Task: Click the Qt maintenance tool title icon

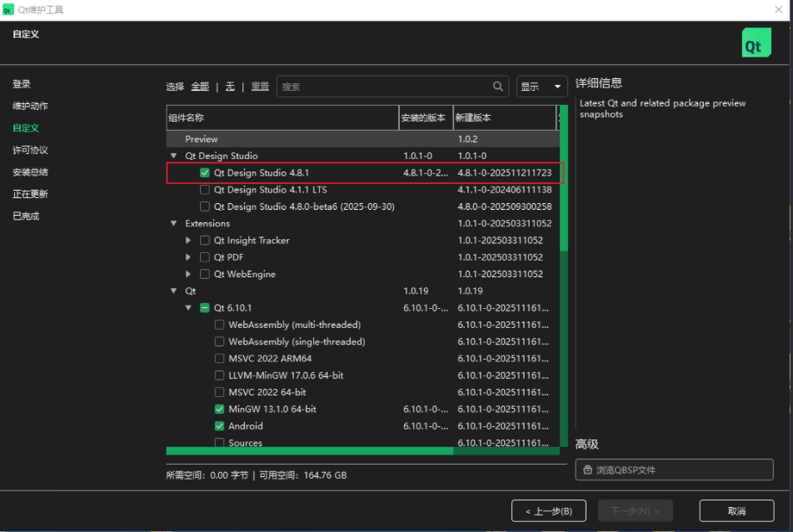Action: click(x=7, y=10)
